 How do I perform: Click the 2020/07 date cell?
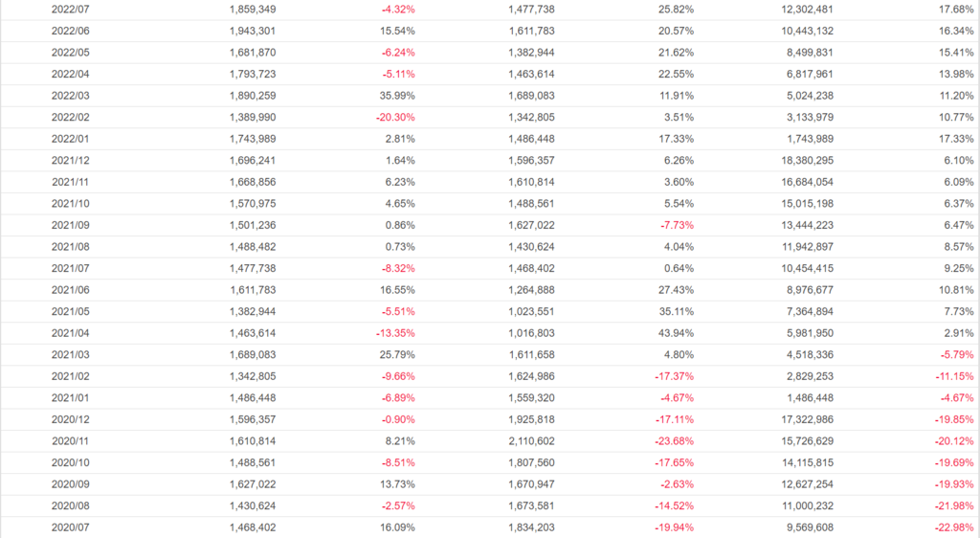(70, 527)
